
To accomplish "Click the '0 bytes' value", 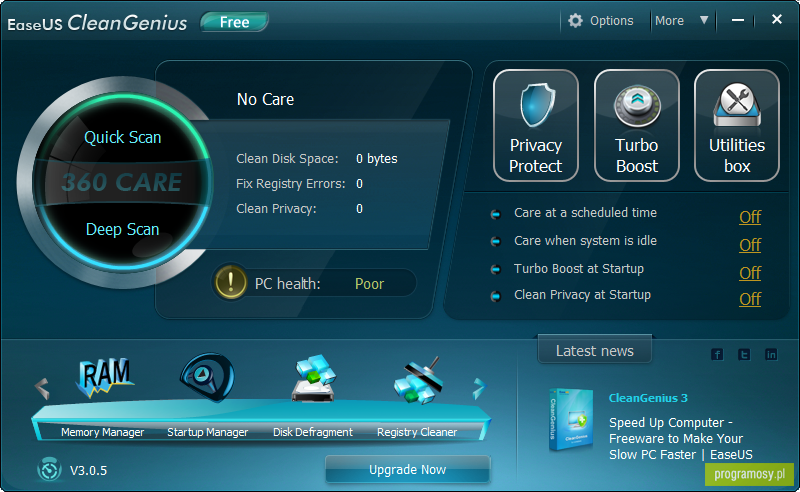I will point(377,159).
